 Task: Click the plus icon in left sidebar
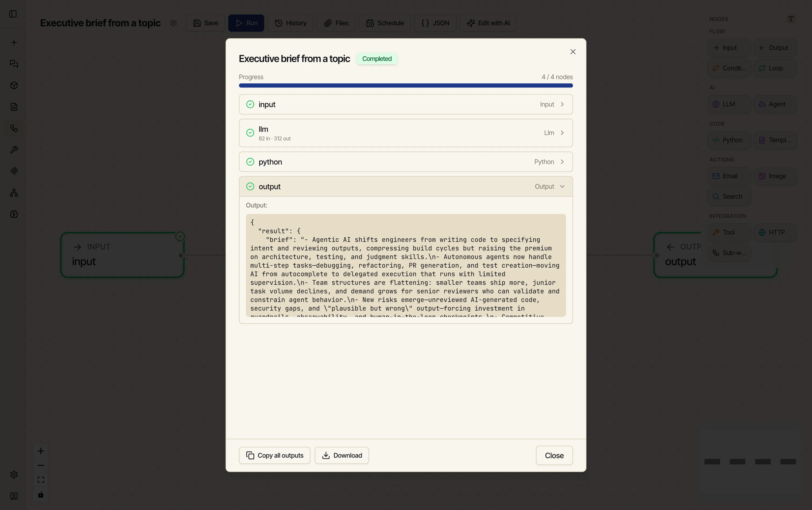[x=14, y=42]
